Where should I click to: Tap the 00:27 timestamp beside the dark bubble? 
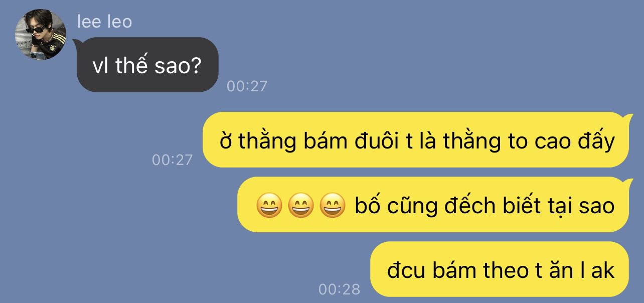[x=247, y=86]
